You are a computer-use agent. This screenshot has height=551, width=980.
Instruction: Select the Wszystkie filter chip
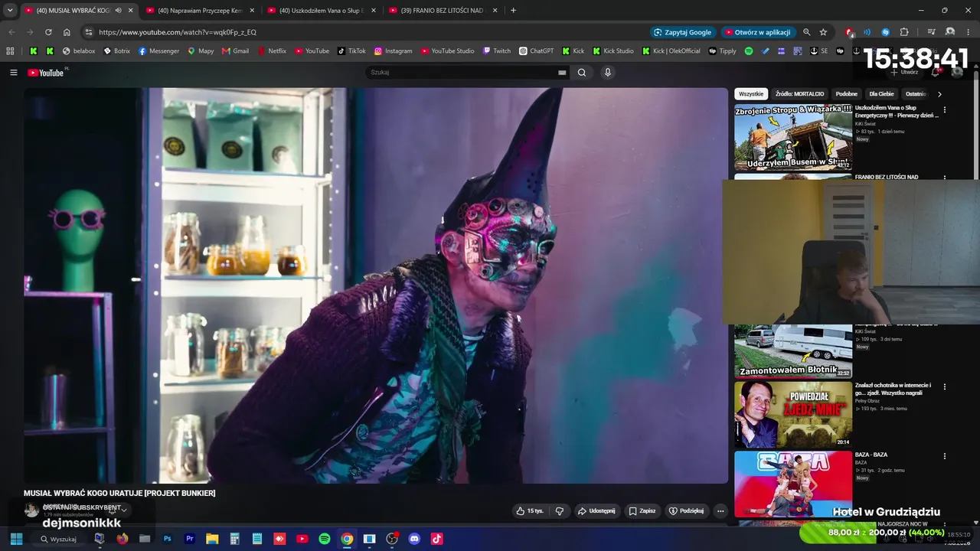(x=751, y=94)
